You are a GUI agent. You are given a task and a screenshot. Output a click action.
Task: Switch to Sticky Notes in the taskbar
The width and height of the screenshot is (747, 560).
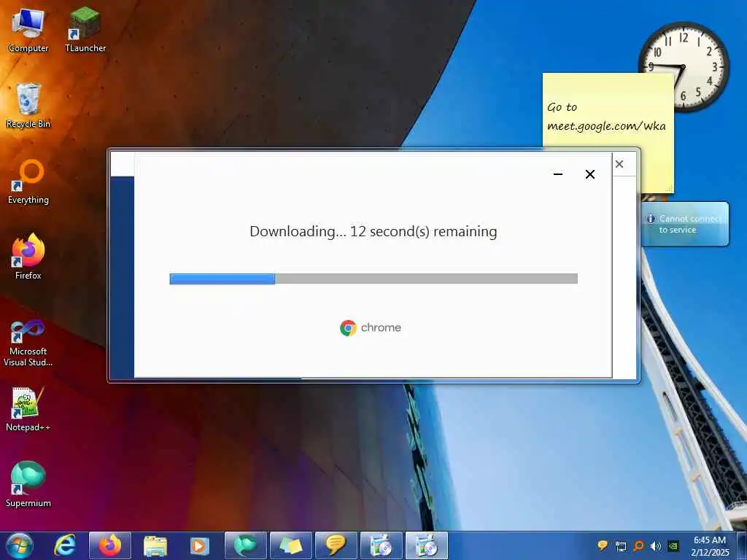[290, 545]
